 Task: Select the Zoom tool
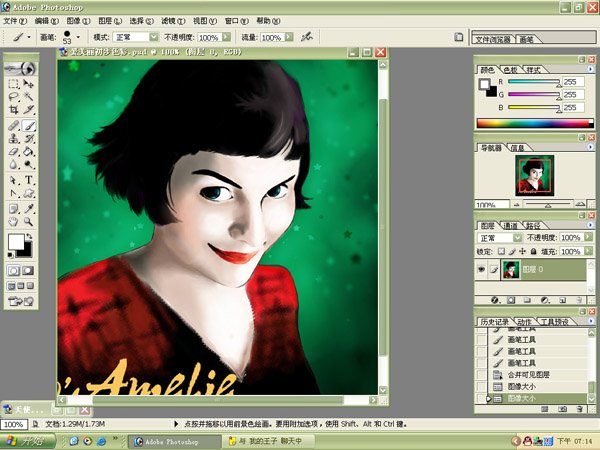29,222
